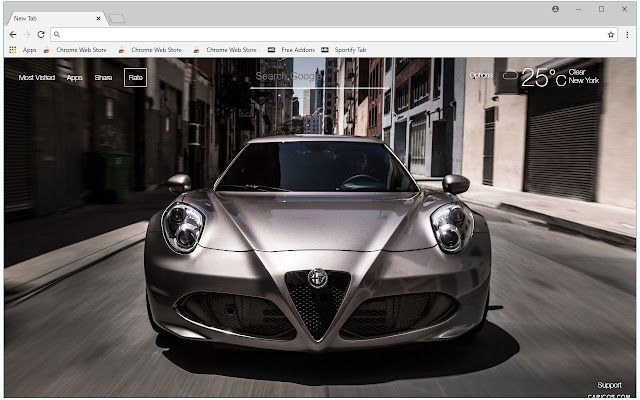Click the Apps grid icon in bookmarks bar
The height and width of the screenshot is (400, 640).
[x=13, y=50]
